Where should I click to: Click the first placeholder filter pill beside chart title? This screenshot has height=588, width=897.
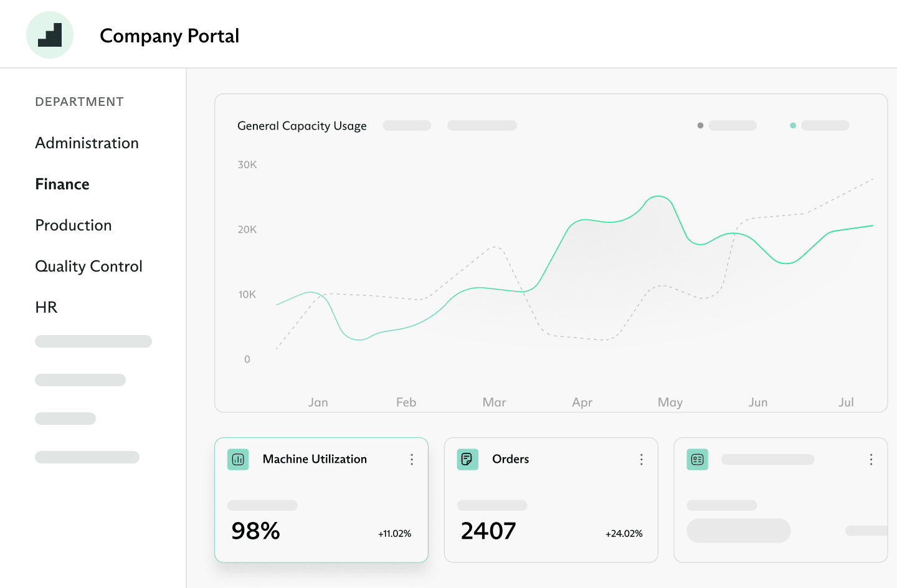(x=407, y=126)
